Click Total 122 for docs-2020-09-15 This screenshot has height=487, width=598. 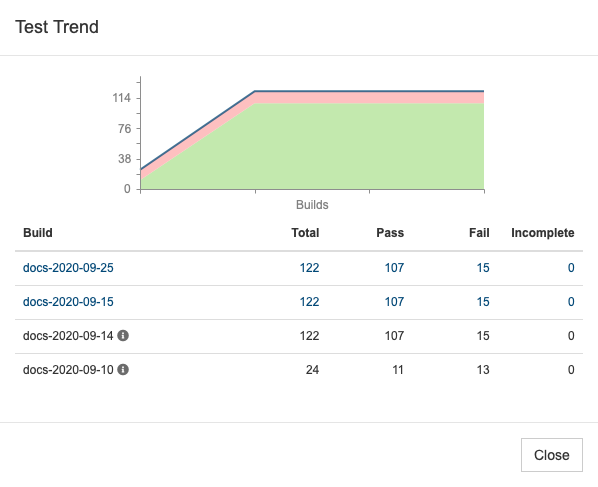309,302
